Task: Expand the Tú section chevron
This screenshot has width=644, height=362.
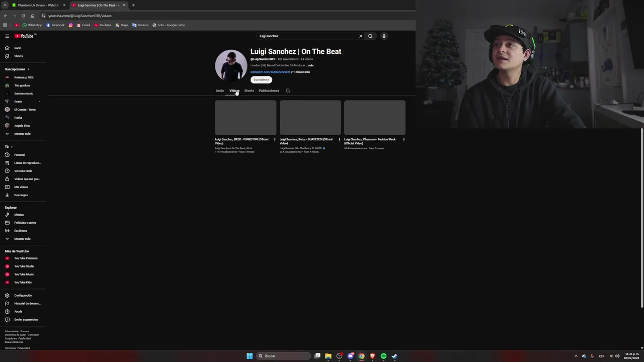Action: [x=12, y=147]
